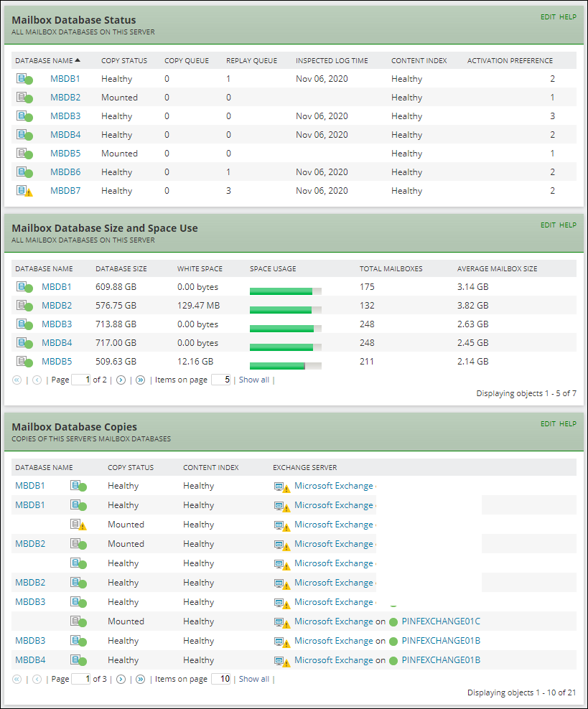This screenshot has width=588, height=709.
Task: Go to first page in Database Copies pager
Action: tap(17, 679)
